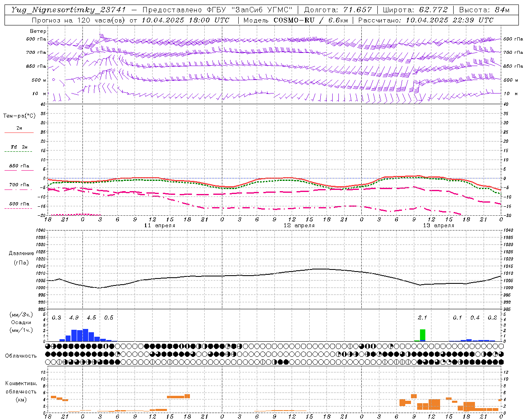Click the Модель COSMO-RU / 6.6км label
The image size is (525, 420).
[295, 20]
